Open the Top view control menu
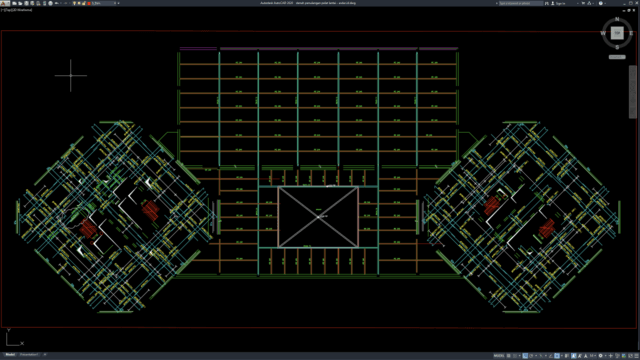 coord(7,10)
